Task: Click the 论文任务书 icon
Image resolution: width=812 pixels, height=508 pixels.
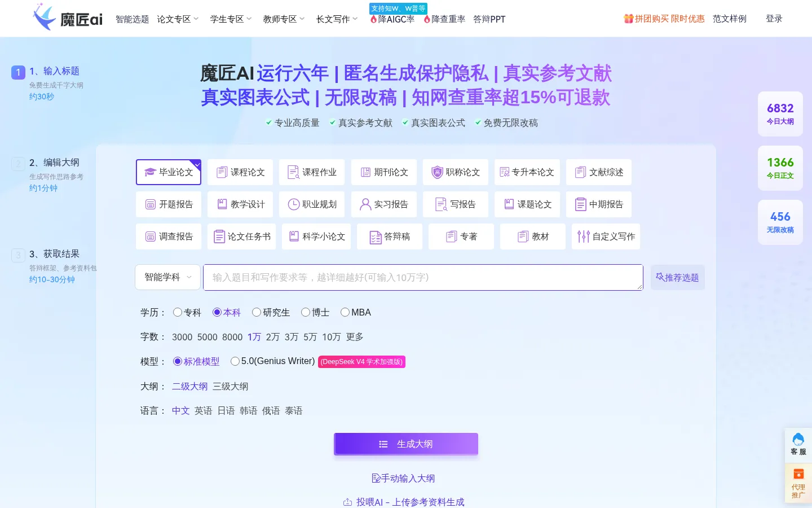Action: coord(219,237)
